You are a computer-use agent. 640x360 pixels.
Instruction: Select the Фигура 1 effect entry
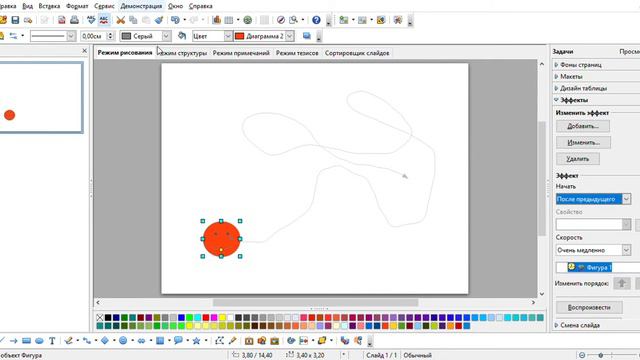590,267
